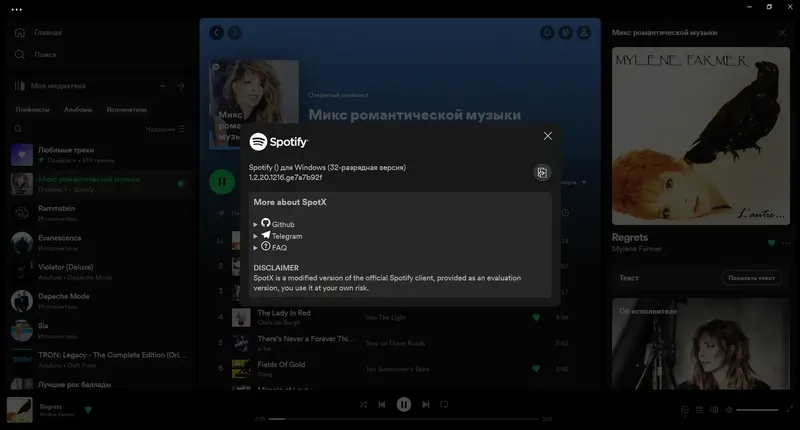Open Rammstein artist in library

(98, 213)
